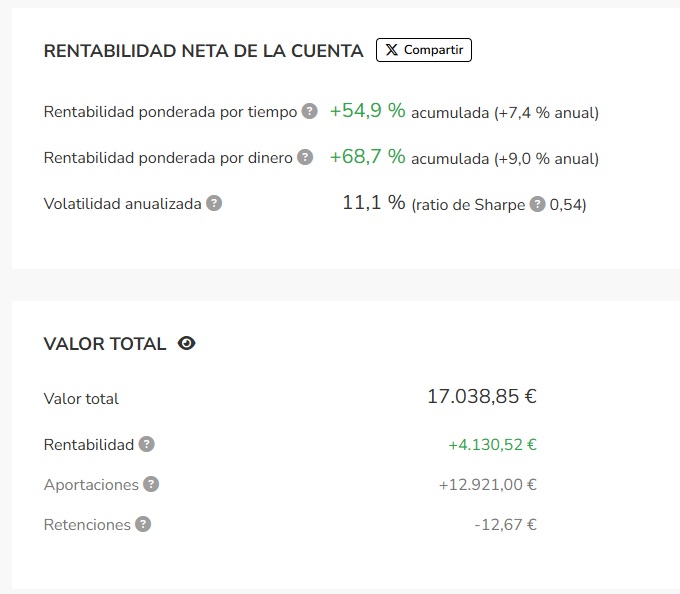This screenshot has width=680, height=594.
Task: Click the +54,9 % accumulated return value
Action: [368, 111]
